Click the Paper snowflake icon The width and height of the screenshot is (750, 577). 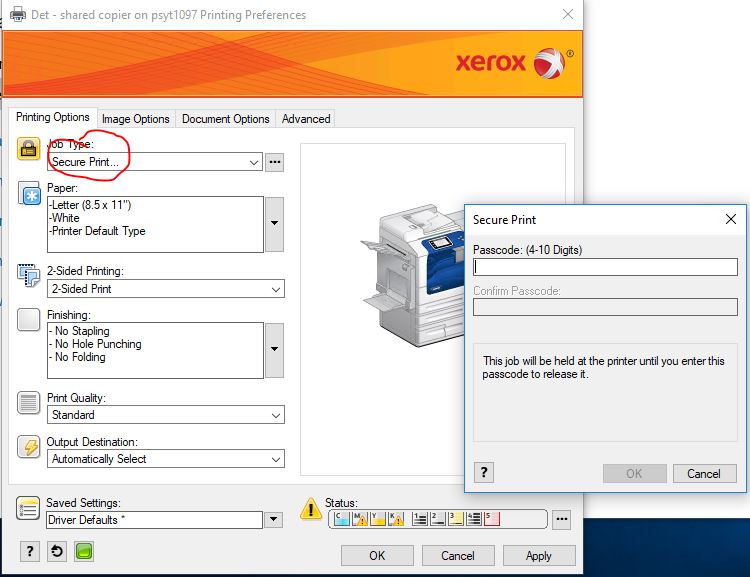[x=29, y=193]
